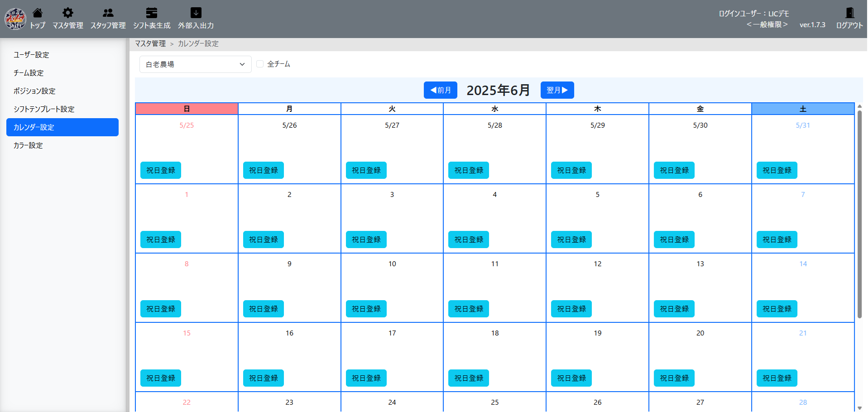Click 祝日登録 for 5/30

click(674, 170)
